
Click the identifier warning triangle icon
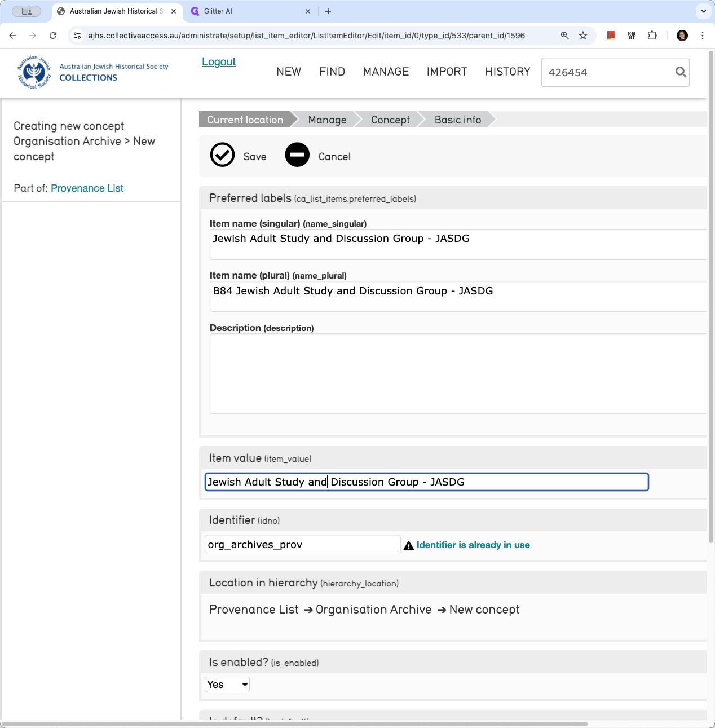click(409, 546)
